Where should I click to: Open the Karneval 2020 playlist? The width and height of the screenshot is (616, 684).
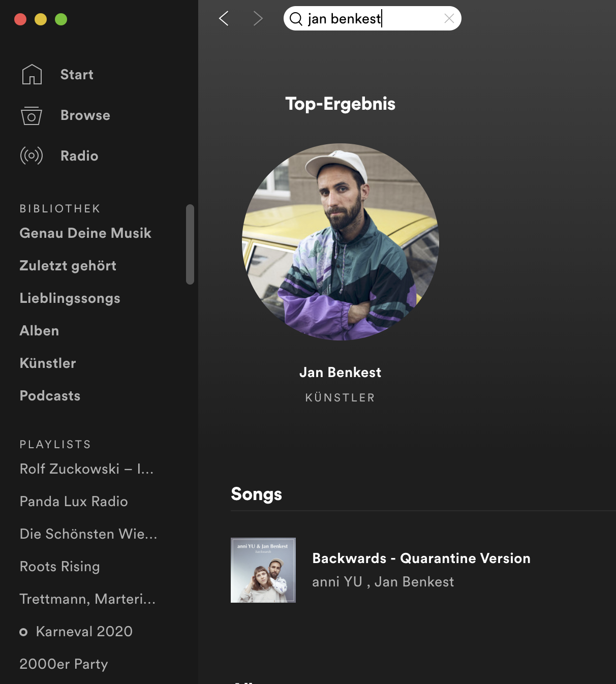pos(84,631)
